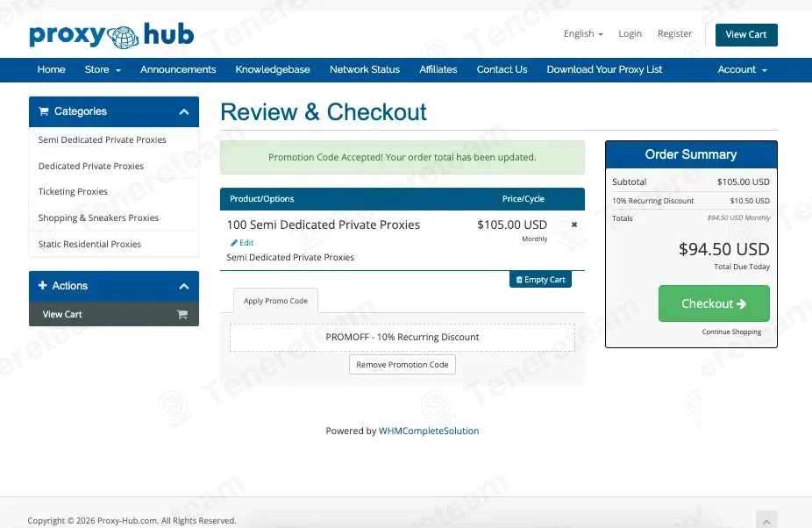Click the View Cart button in the header
812x528 pixels.
(746, 35)
